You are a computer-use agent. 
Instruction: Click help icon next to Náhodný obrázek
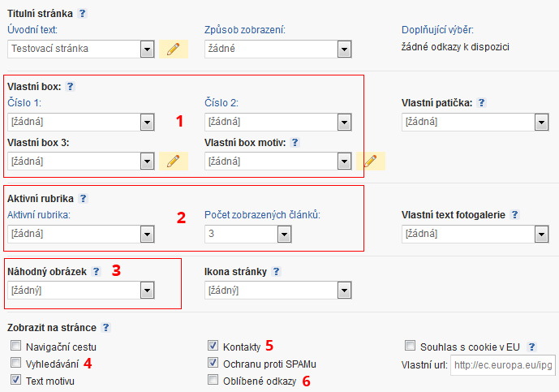click(x=97, y=271)
